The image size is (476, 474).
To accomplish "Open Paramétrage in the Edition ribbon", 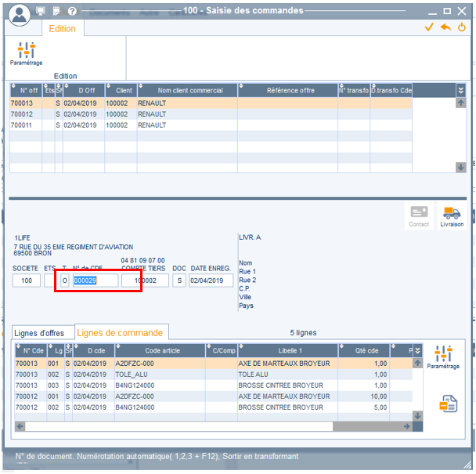I will pyautogui.click(x=26, y=53).
